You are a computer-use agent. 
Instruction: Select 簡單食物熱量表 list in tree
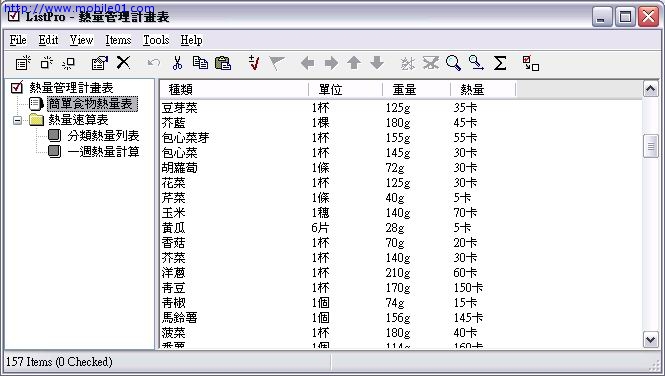pos(92,103)
